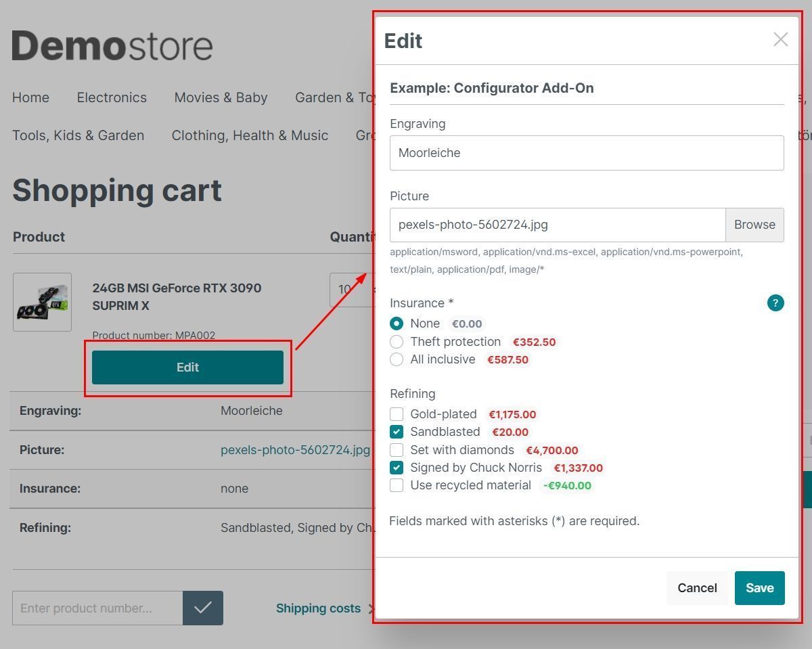Click the checkmark button beside product number field

click(x=202, y=608)
